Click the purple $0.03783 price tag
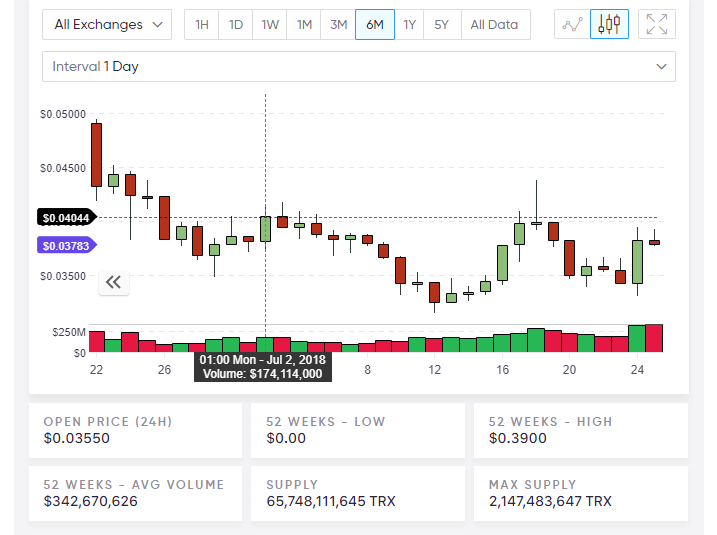The width and height of the screenshot is (717, 535). (x=65, y=245)
